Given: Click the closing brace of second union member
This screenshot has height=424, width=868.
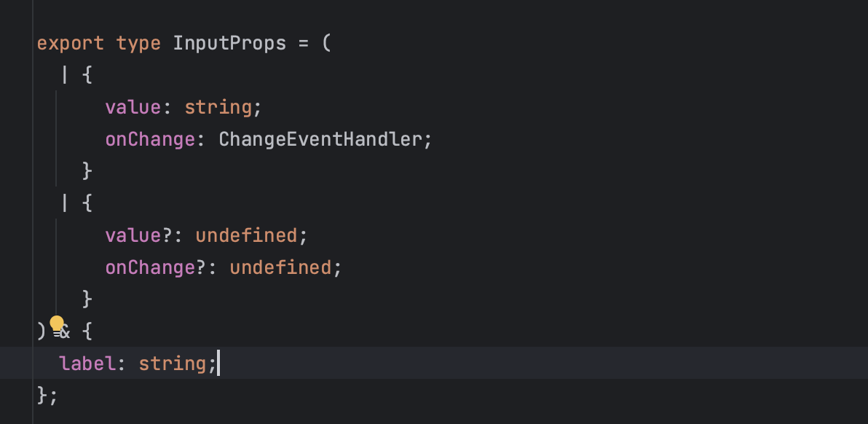Looking at the screenshot, I should coord(87,300).
